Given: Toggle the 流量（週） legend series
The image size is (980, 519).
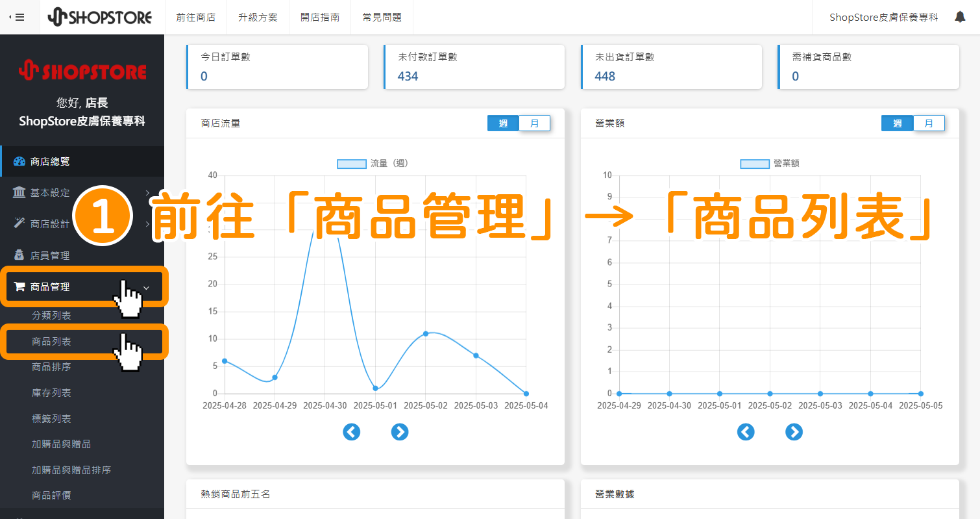Looking at the screenshot, I should [x=373, y=164].
